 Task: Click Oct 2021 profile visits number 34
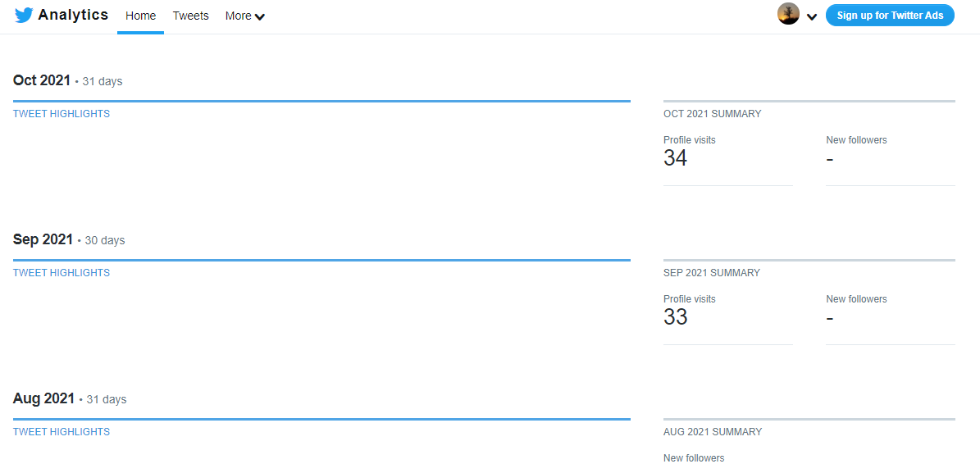[675, 158]
